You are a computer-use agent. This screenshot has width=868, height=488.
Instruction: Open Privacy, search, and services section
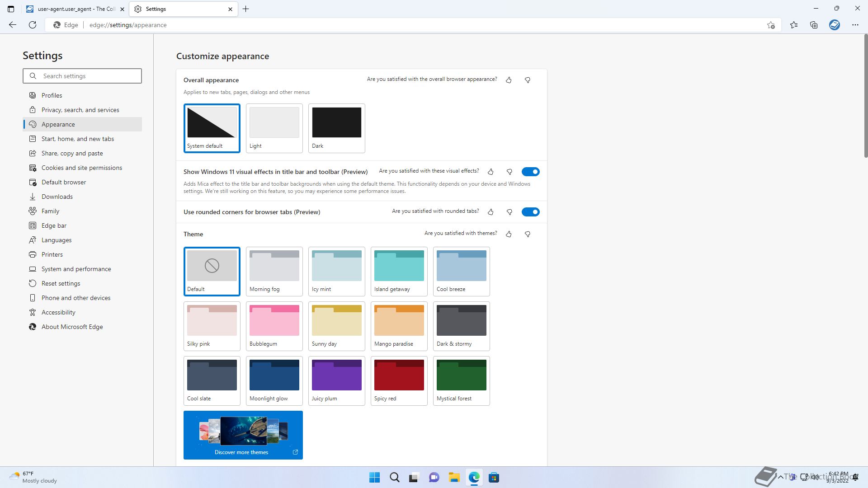(82, 110)
